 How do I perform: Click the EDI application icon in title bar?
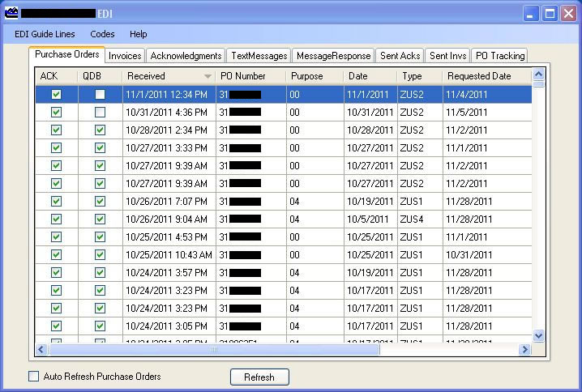coord(11,13)
